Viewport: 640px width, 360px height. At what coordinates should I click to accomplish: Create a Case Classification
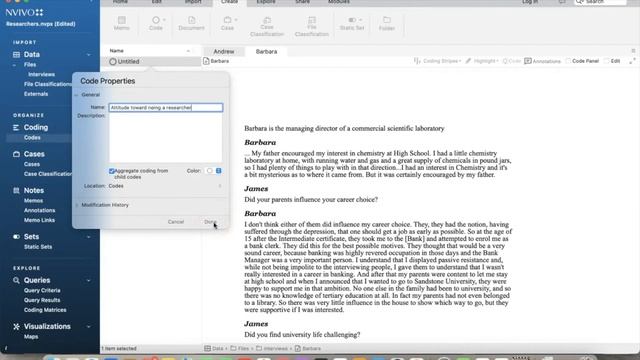pyautogui.click(x=267, y=27)
